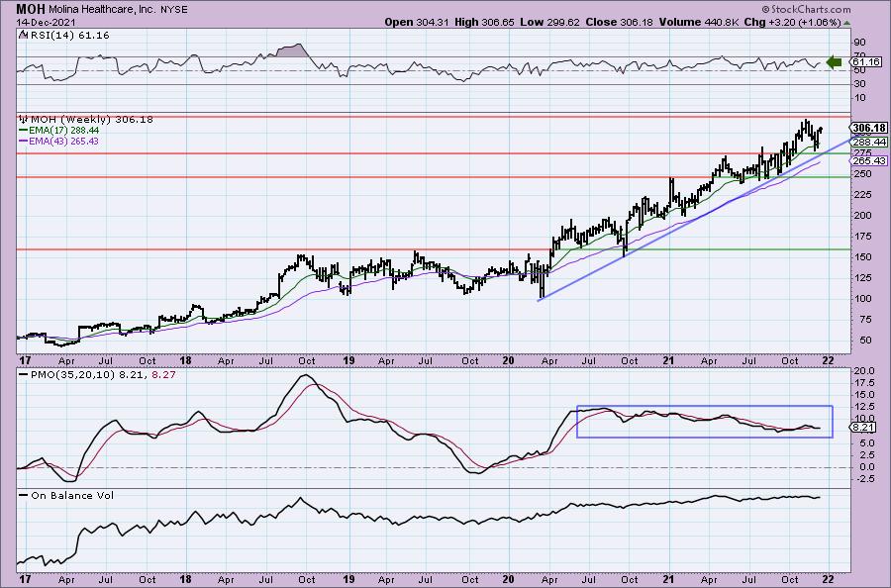
Task: Click the 90 level on RSI axis
Action: [x=859, y=43]
